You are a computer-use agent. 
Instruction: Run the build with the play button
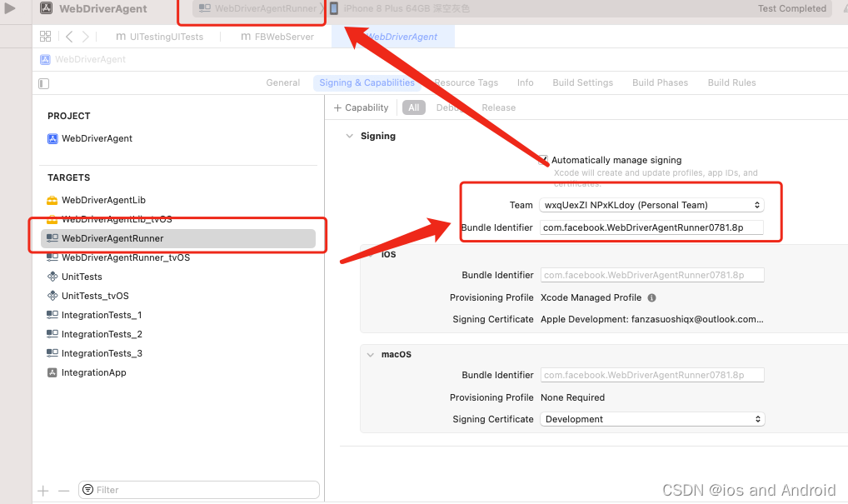tap(10, 8)
